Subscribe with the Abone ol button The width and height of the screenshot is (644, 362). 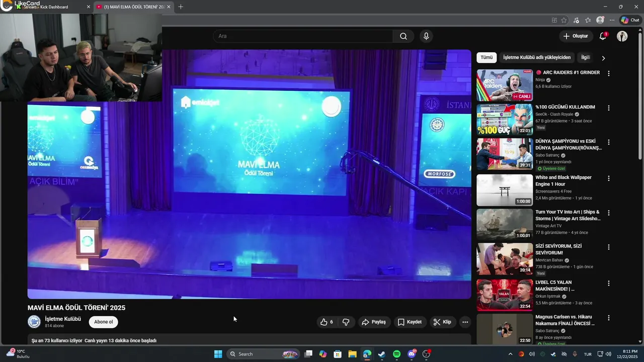click(x=104, y=322)
